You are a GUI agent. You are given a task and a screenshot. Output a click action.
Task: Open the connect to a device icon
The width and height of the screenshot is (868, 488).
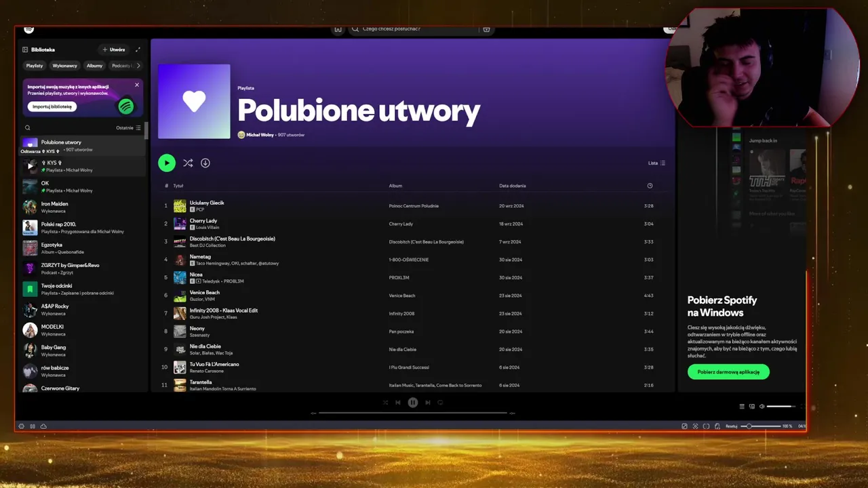click(752, 407)
